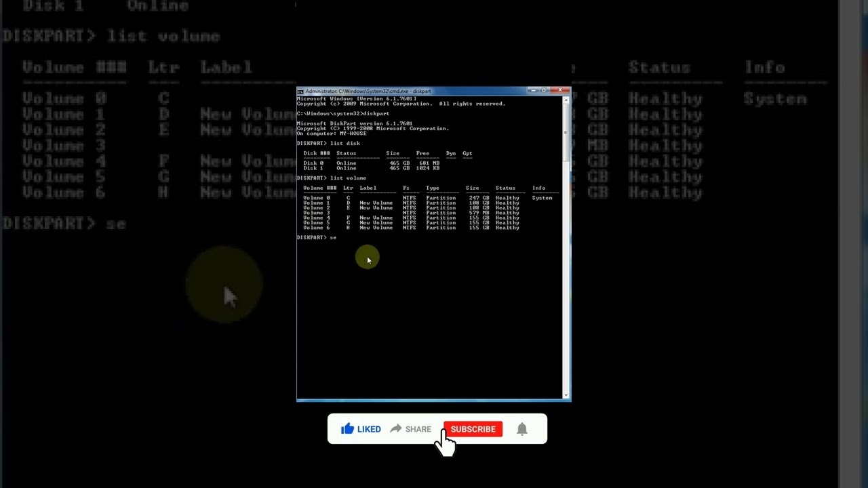Click the 'System' info of Volume 0
The height and width of the screenshot is (488, 868).
pos(542,198)
